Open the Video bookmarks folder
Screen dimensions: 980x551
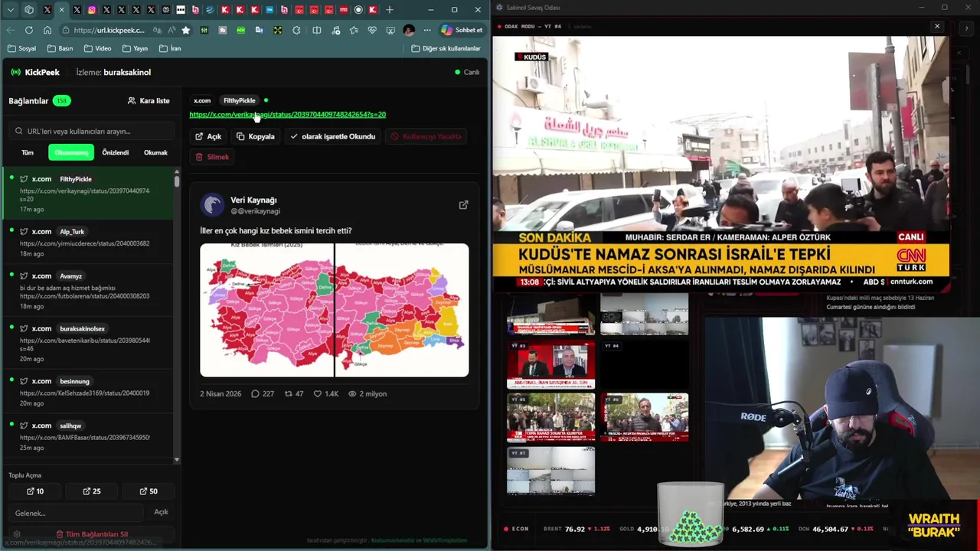[97, 48]
